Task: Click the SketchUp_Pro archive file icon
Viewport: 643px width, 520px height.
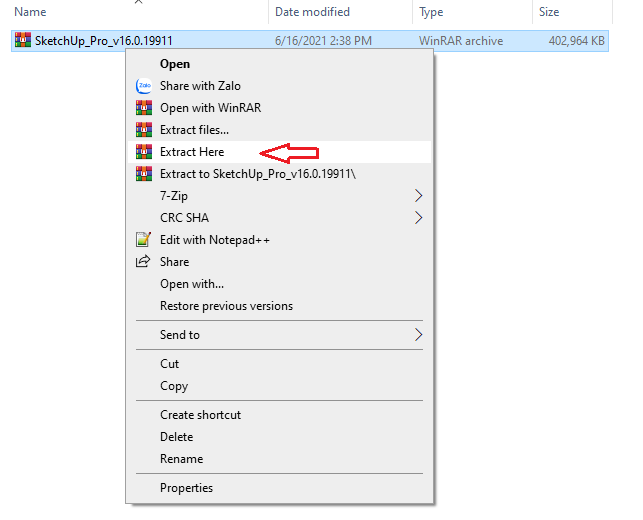Action: click(23, 40)
